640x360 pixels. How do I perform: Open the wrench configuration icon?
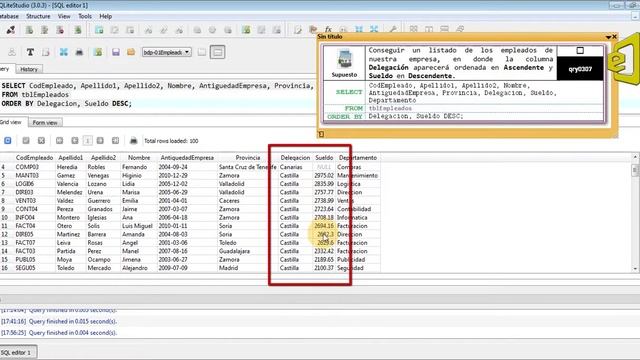(393, 29)
